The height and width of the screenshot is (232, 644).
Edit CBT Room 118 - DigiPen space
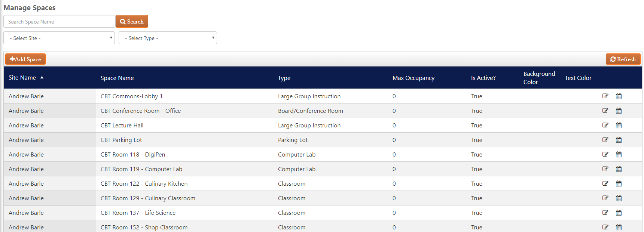[x=605, y=154]
